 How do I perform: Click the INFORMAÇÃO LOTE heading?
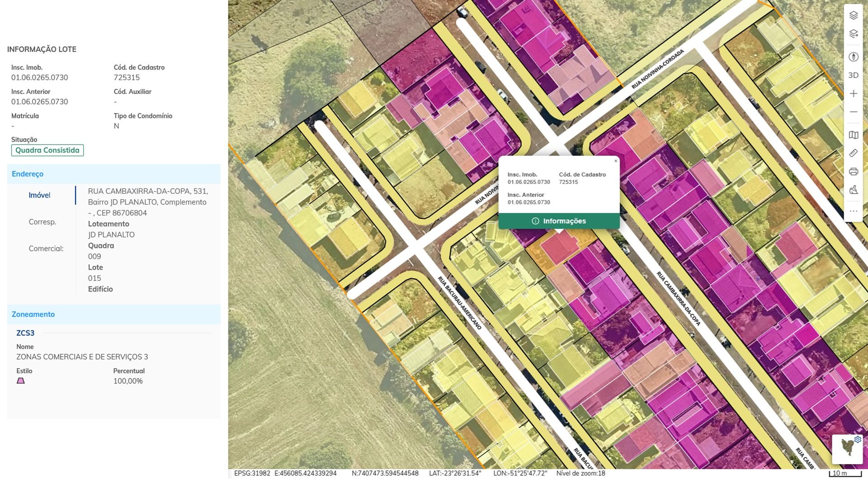[42, 49]
